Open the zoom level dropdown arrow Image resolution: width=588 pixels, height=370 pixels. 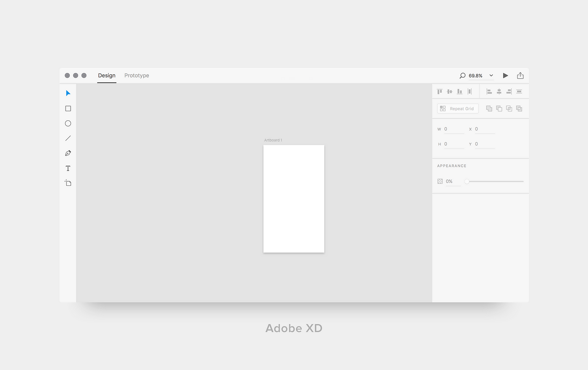(491, 76)
